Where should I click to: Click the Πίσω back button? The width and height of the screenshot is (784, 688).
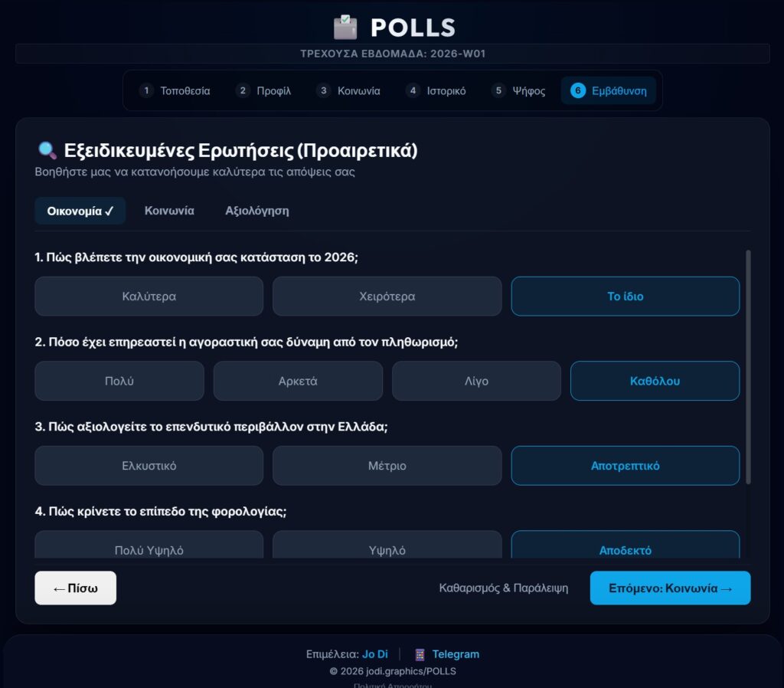tap(75, 588)
